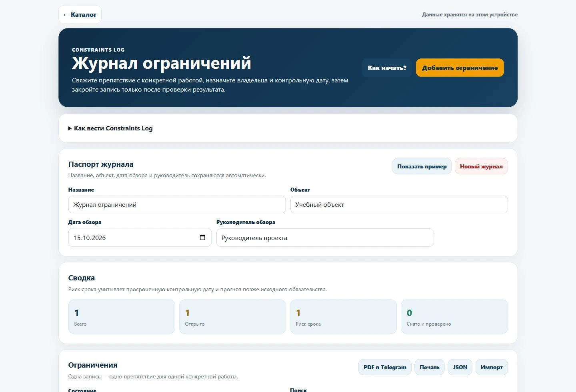Export using PDF в Telegram button
The width and height of the screenshot is (576, 392).
click(385, 367)
